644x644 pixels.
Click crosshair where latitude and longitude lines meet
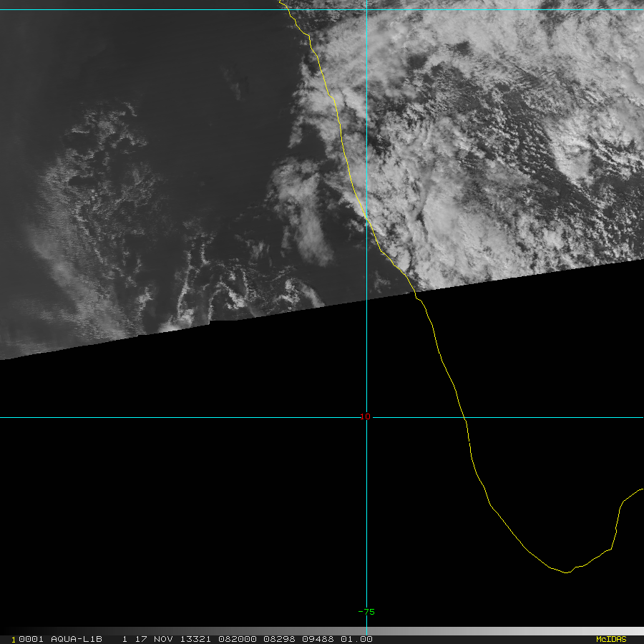pos(366,417)
